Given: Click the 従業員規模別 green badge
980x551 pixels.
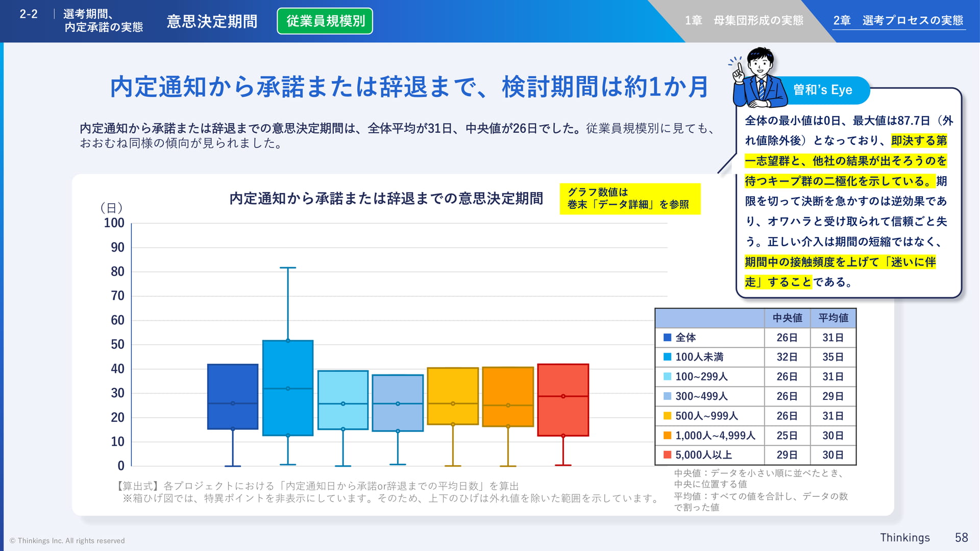Looking at the screenshot, I should [325, 21].
